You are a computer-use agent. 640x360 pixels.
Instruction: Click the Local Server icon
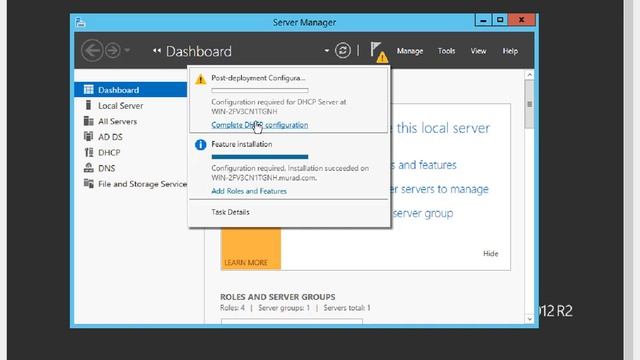tap(88, 105)
